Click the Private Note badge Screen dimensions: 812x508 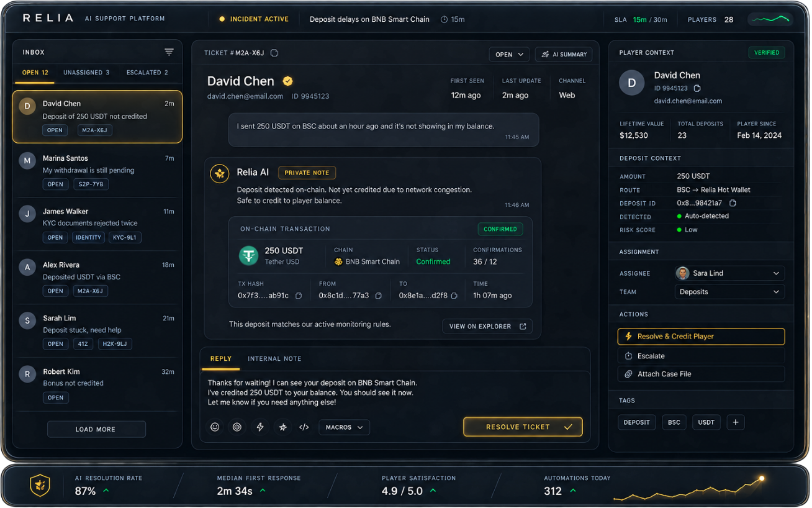[x=307, y=173]
